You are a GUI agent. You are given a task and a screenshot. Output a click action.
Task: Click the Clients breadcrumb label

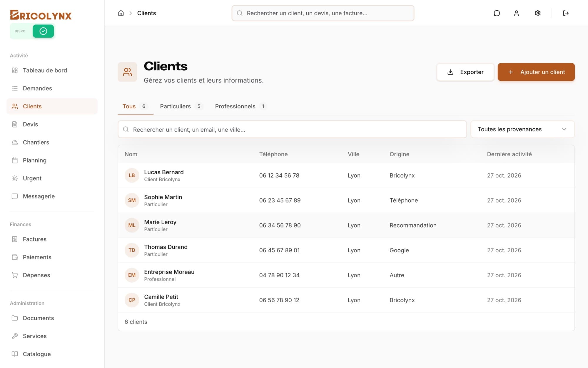click(146, 13)
